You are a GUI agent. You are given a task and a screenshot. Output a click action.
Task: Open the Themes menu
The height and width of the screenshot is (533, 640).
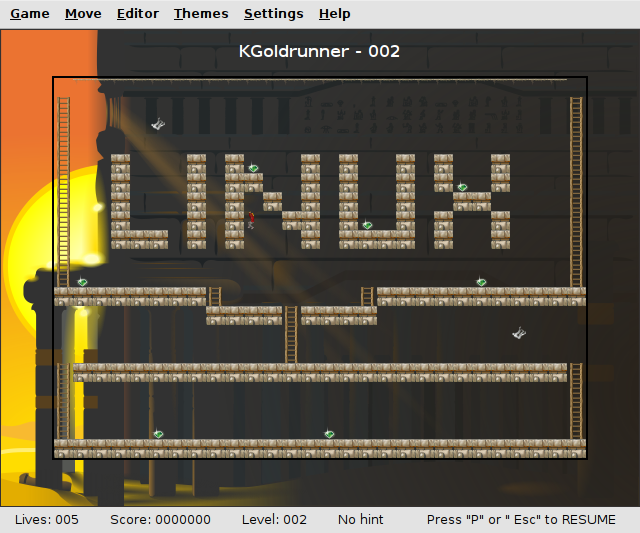point(201,14)
